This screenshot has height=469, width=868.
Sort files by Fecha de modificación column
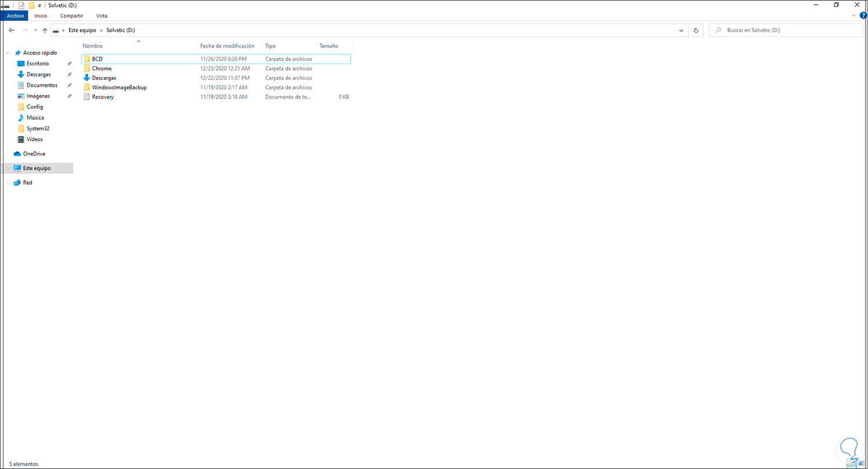229,45
